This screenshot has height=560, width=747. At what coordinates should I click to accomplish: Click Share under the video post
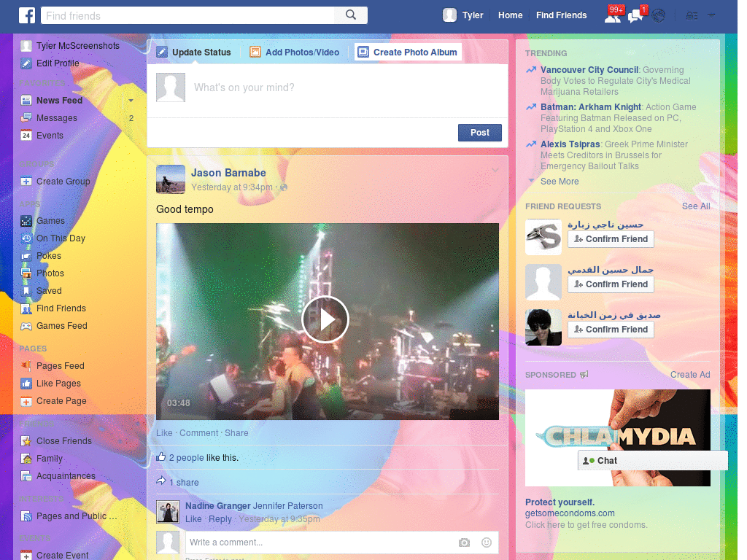coord(236,433)
